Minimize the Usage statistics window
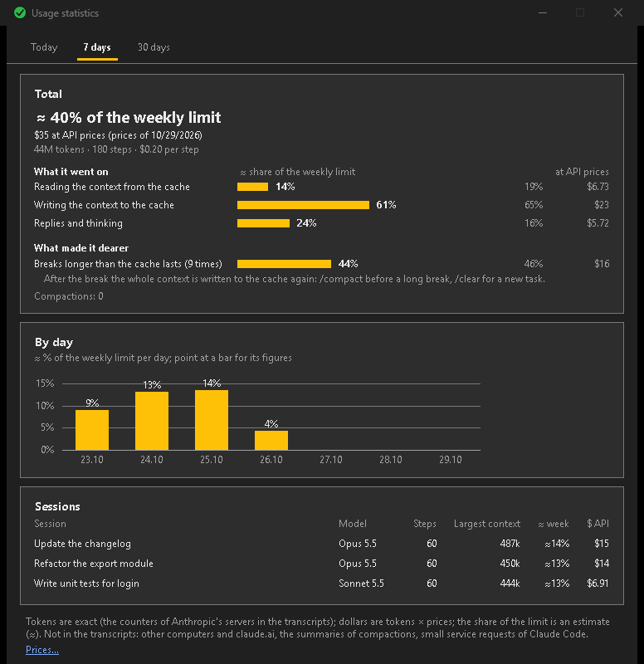 [x=543, y=12]
